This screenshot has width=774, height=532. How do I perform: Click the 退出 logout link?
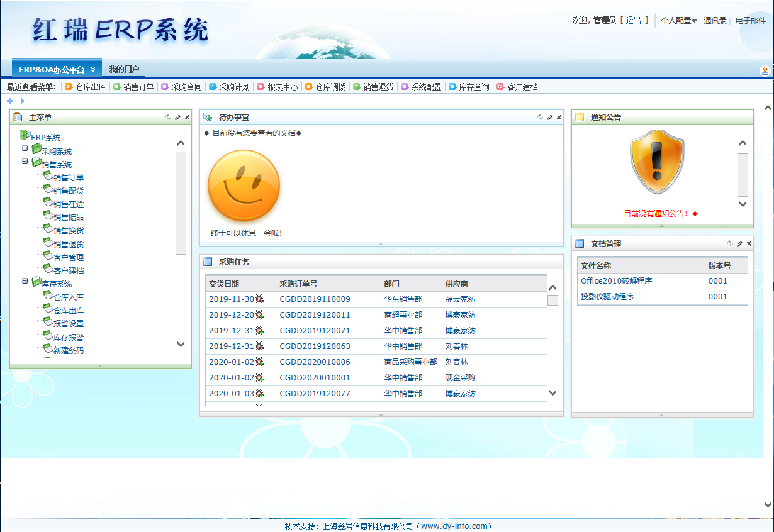(x=633, y=20)
